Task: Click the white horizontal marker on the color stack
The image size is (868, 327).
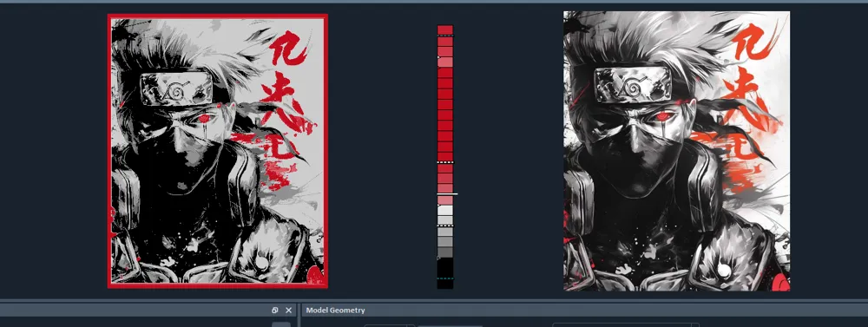Action: [x=448, y=194]
